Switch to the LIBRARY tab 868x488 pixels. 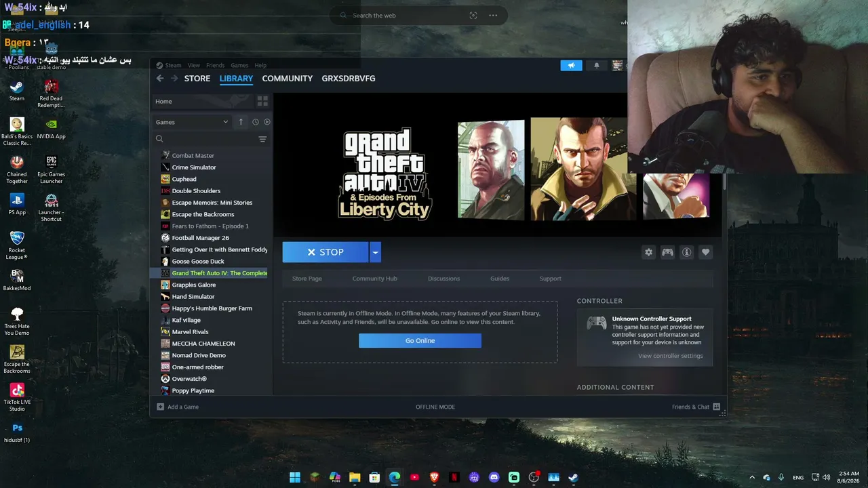coord(236,79)
